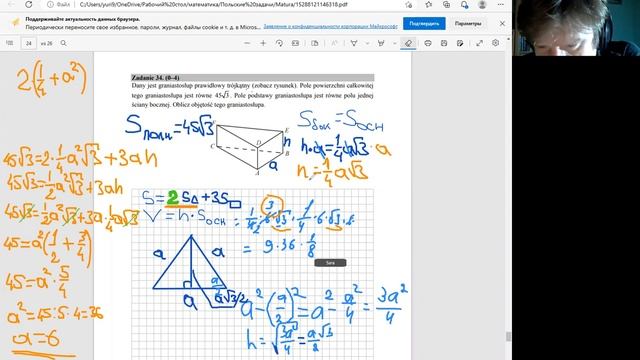Rotate the PDF page

coord(279,43)
